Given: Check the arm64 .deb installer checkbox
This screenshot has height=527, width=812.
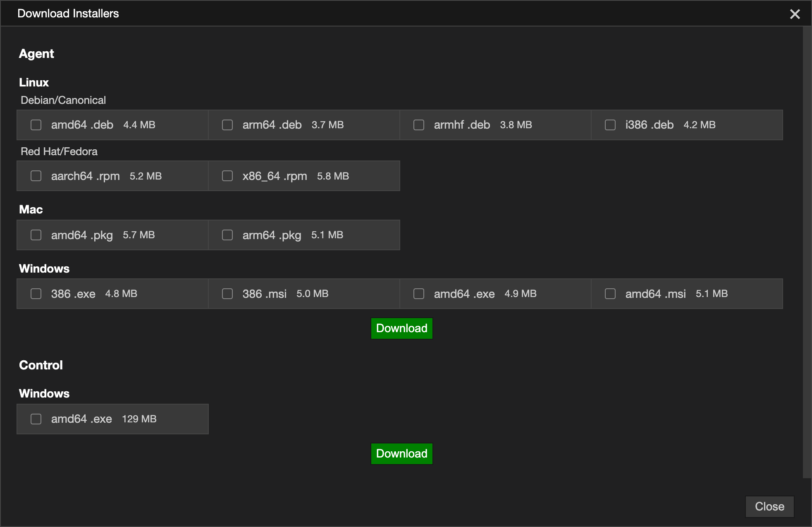Looking at the screenshot, I should coord(227,125).
